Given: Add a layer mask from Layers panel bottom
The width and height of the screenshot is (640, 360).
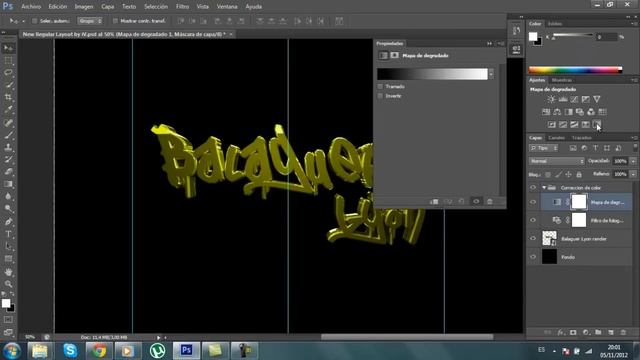Looking at the screenshot, I should point(573,333).
